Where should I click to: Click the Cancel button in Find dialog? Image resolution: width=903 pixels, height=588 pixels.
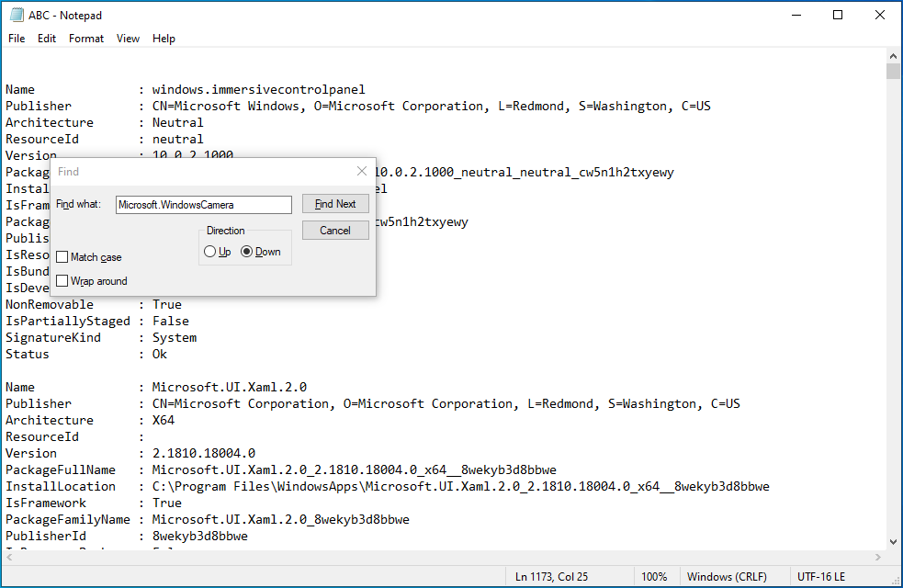click(x=335, y=231)
